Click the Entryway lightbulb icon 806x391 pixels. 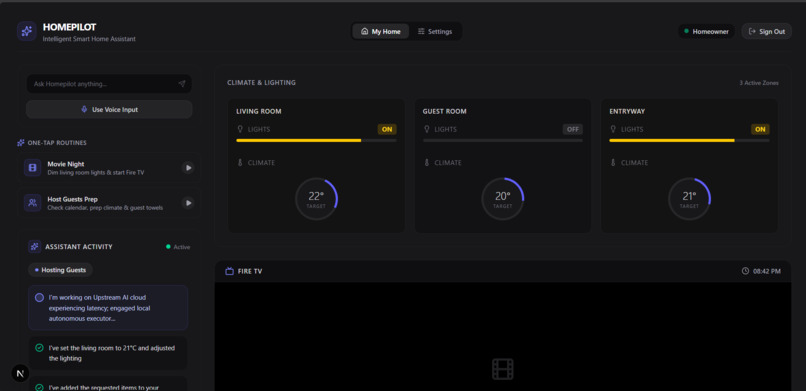(x=613, y=129)
